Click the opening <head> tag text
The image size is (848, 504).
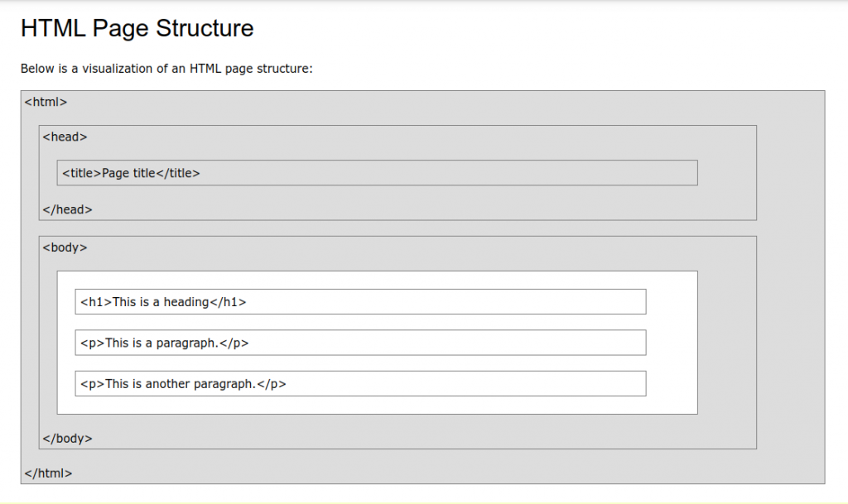tap(65, 137)
